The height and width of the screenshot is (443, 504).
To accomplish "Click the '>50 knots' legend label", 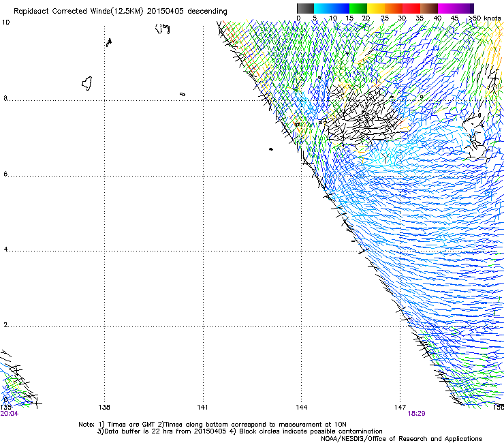I will (484, 18).
